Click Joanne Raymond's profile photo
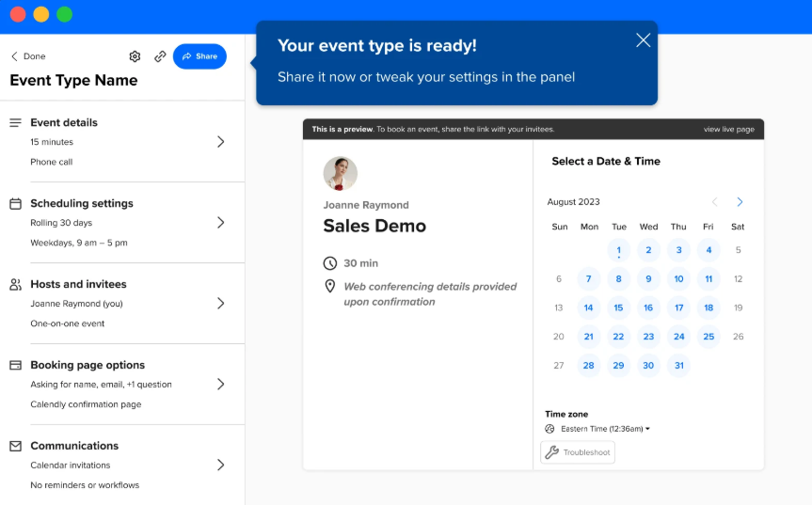 coord(341,174)
